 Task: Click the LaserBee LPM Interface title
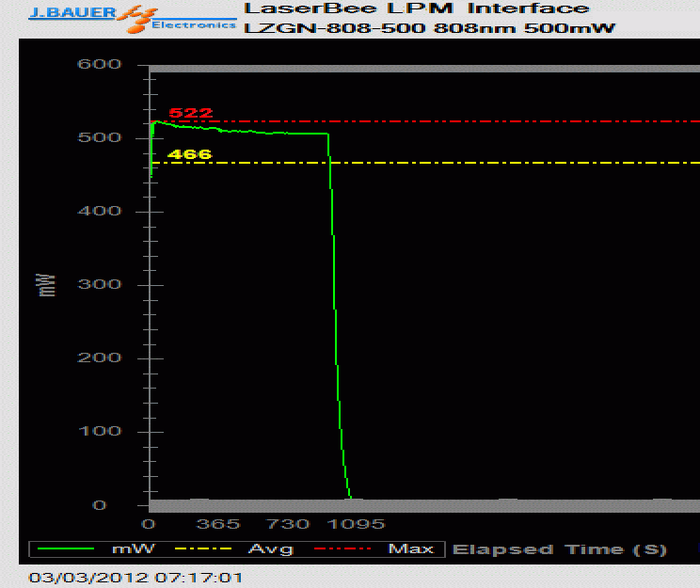pos(416,8)
